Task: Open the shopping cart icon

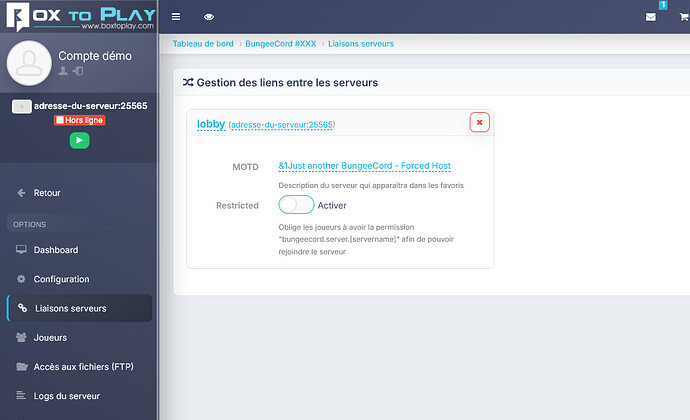Action: pyautogui.click(x=684, y=17)
